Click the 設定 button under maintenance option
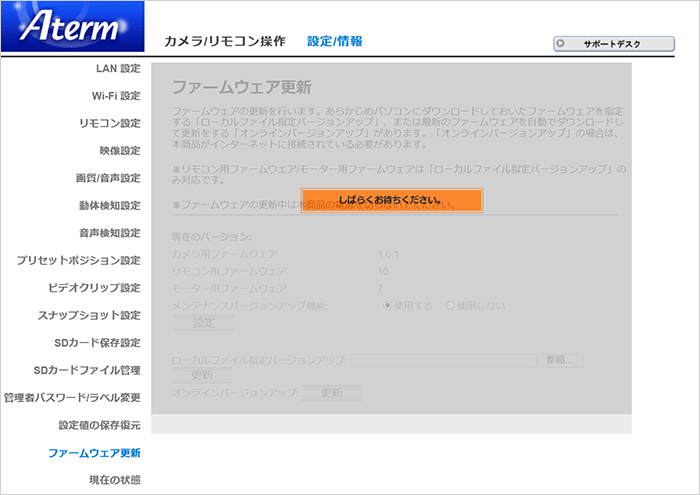This screenshot has height=495, width=700. 203,323
